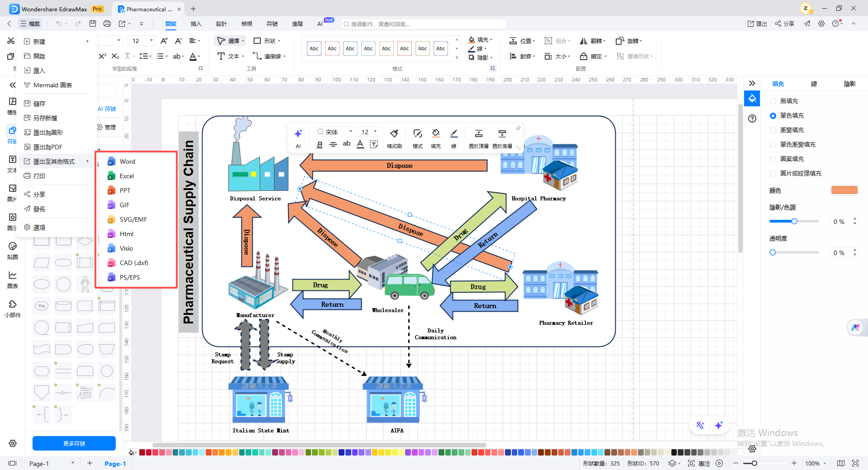Open the font name dropdown in floating toolbar

pos(335,132)
